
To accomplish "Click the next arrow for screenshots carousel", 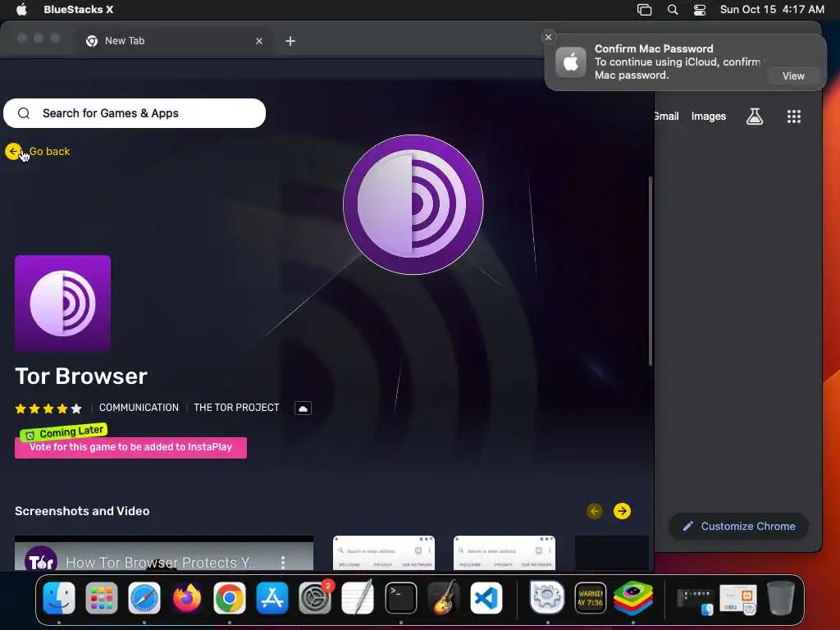I will click(622, 511).
